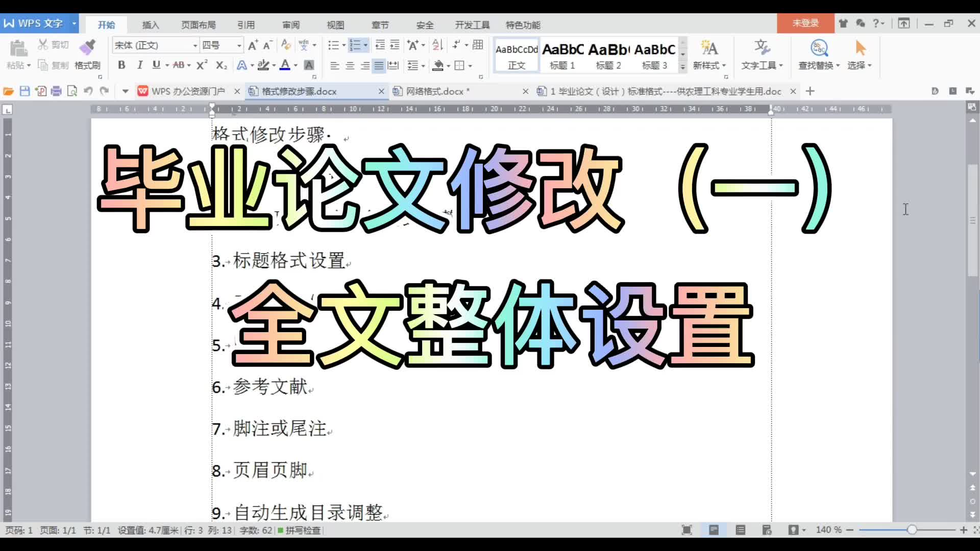
Task: Expand the bullet list dropdown arrow
Action: (344, 45)
